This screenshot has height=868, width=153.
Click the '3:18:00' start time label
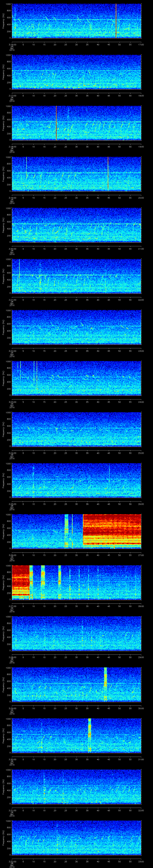click(12, 147)
